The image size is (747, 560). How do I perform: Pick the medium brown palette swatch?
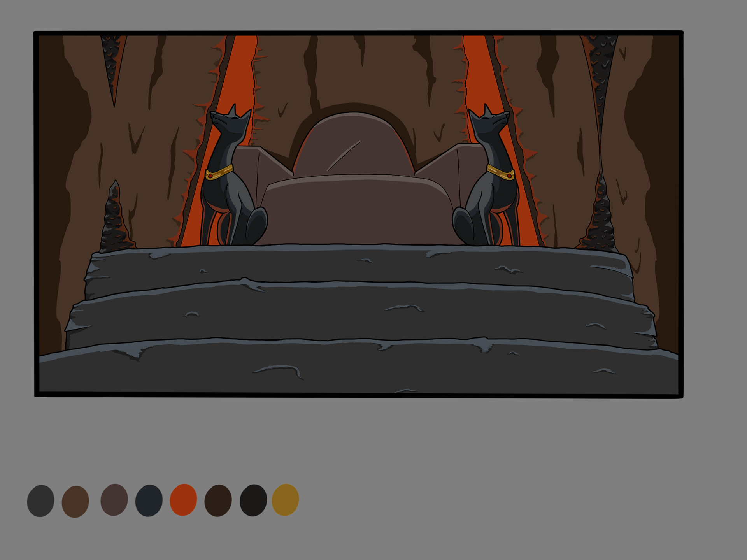pos(75,501)
